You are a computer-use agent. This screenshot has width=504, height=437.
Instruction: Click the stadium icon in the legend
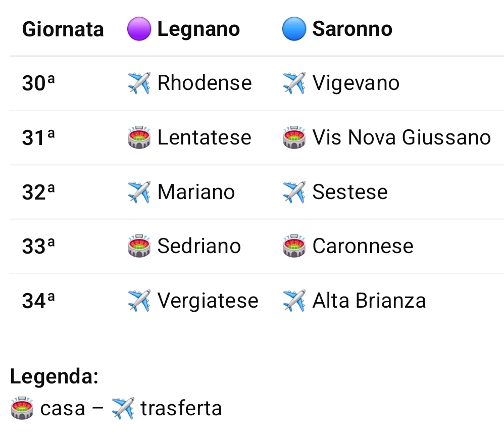(x=22, y=408)
